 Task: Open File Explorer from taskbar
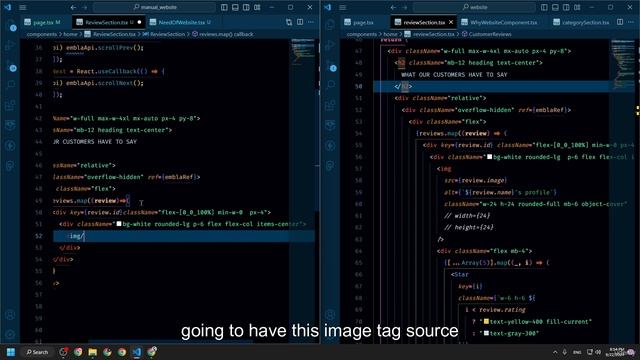(x=93, y=352)
